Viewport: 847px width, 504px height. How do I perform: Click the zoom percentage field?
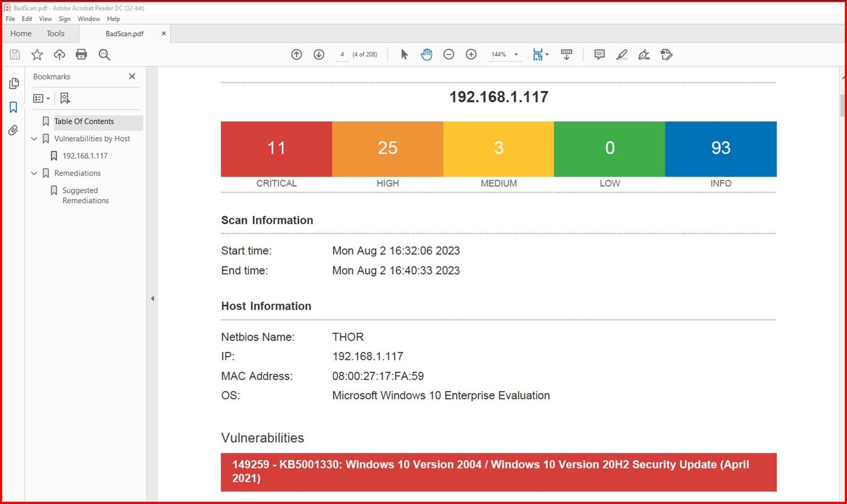(499, 55)
